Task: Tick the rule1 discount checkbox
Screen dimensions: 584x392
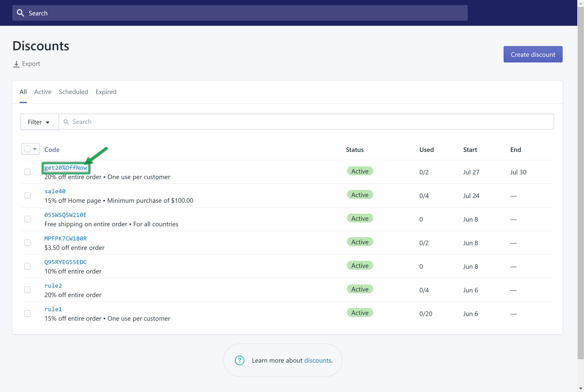Action: pos(28,313)
